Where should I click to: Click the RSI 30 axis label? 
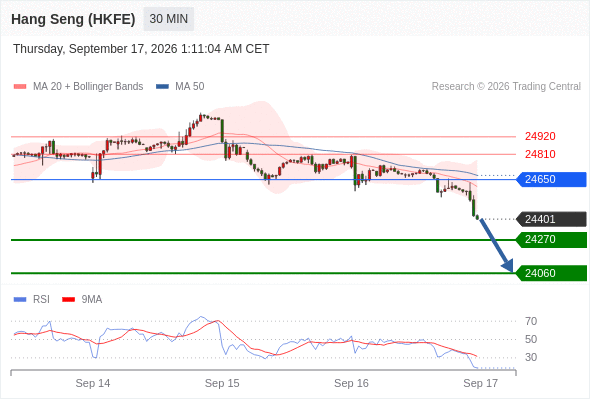pyautogui.click(x=531, y=357)
